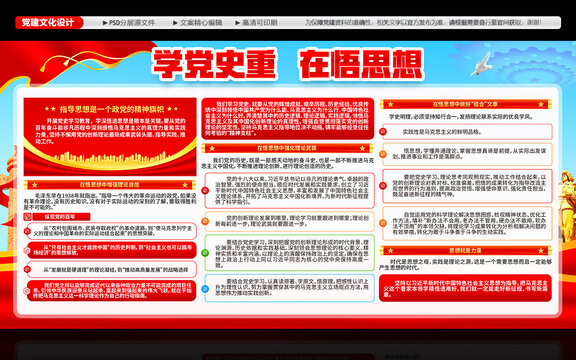Viewport: 576px width, 360px height.
Task: Click the blue circle bullet in the middle column
Action: point(205,289)
